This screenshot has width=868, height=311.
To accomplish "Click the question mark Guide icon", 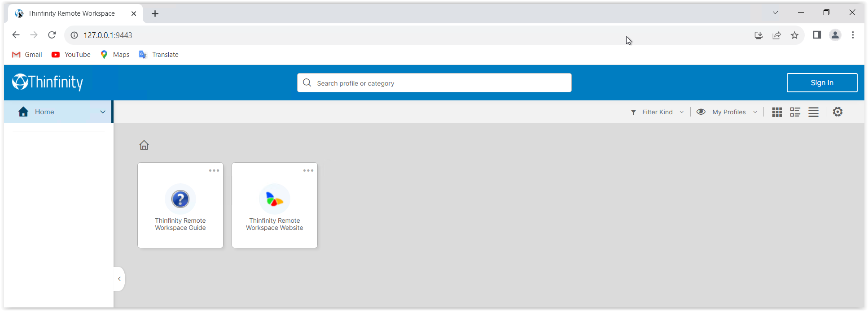I will click(180, 199).
